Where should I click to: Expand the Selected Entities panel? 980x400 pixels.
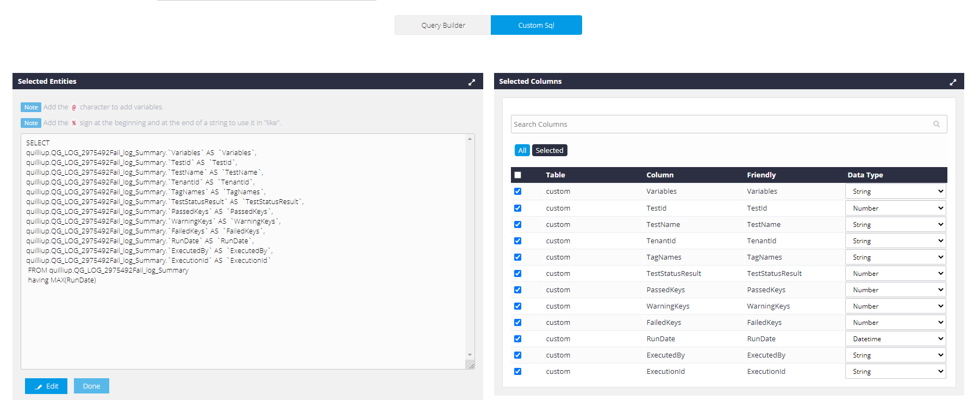(x=471, y=82)
